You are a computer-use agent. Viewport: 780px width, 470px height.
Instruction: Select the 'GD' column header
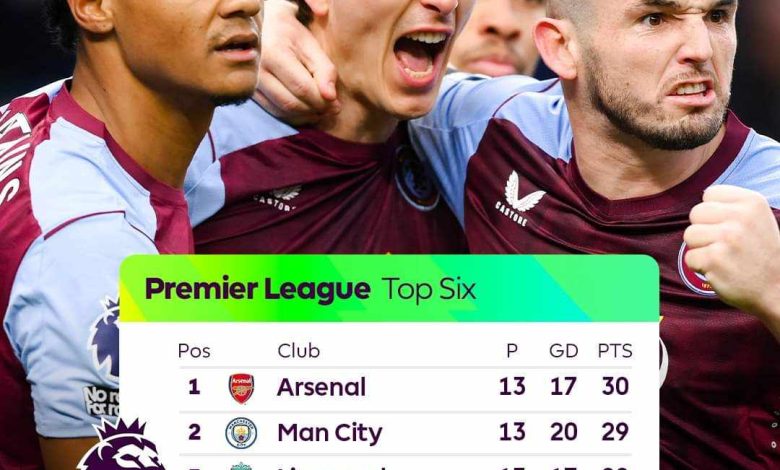click(564, 351)
